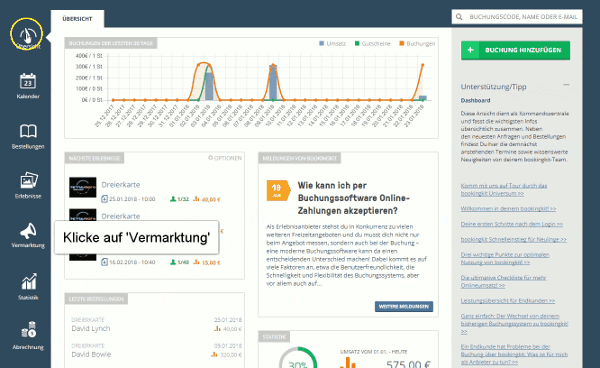The height and width of the screenshot is (368, 600).
Task: Click the 30% circular progress ring
Action: coord(298,357)
